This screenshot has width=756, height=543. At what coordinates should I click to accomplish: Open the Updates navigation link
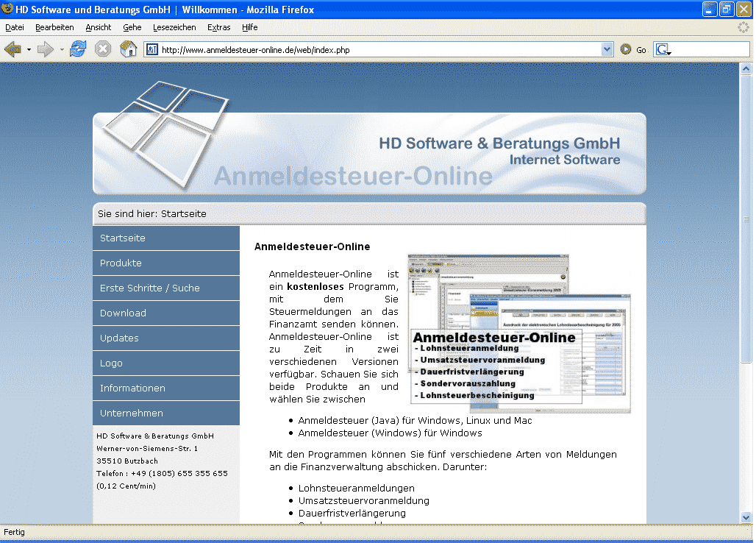166,338
